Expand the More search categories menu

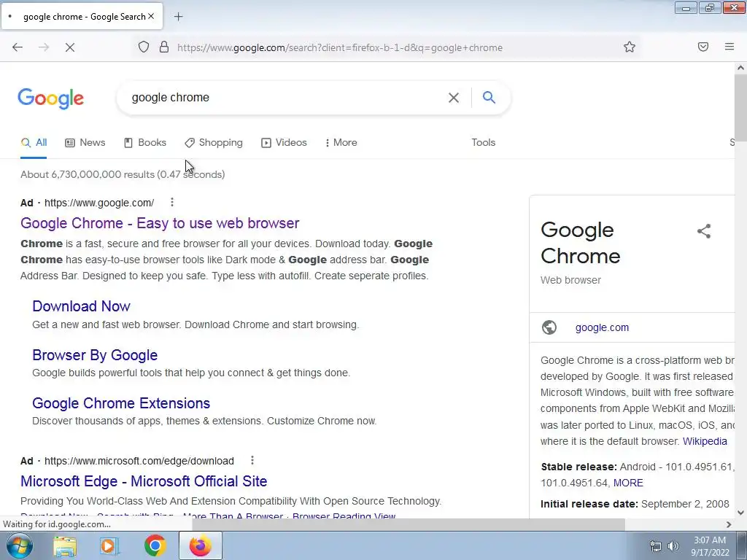(x=341, y=142)
